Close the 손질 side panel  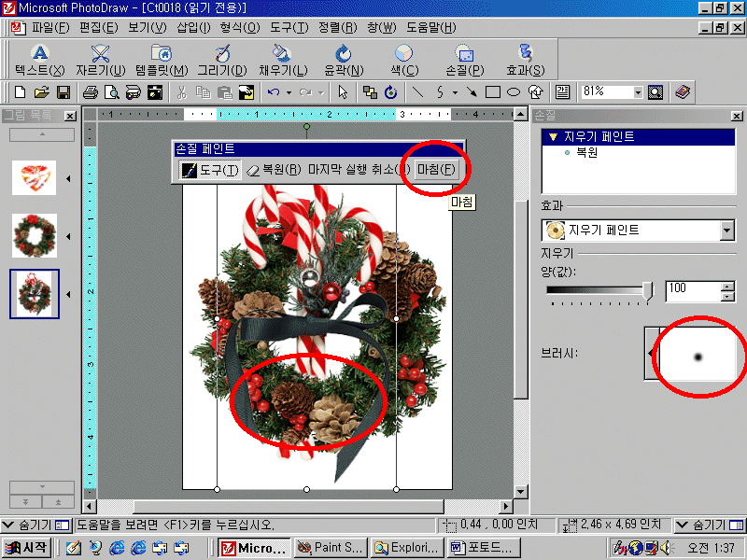pyautogui.click(x=737, y=116)
